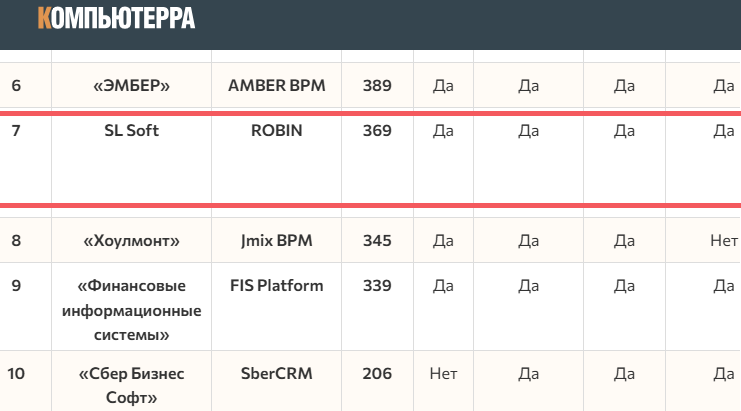Click the Jmix BPM product name
The width and height of the screenshot is (741, 411).
pos(277,241)
